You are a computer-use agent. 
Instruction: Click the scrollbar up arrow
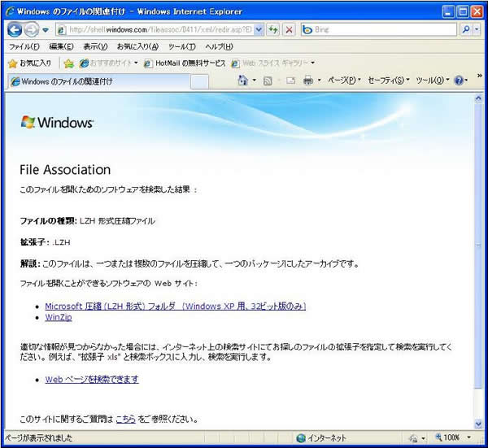tap(478, 99)
